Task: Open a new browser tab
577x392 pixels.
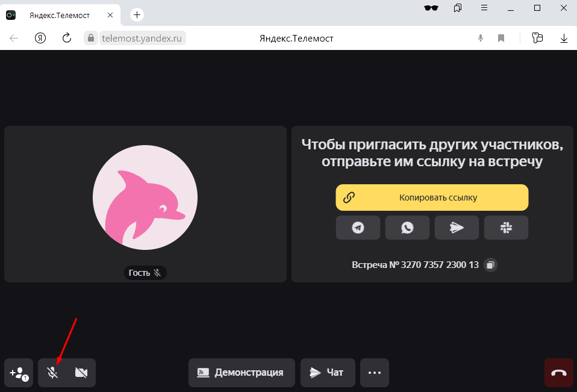Action: point(137,14)
